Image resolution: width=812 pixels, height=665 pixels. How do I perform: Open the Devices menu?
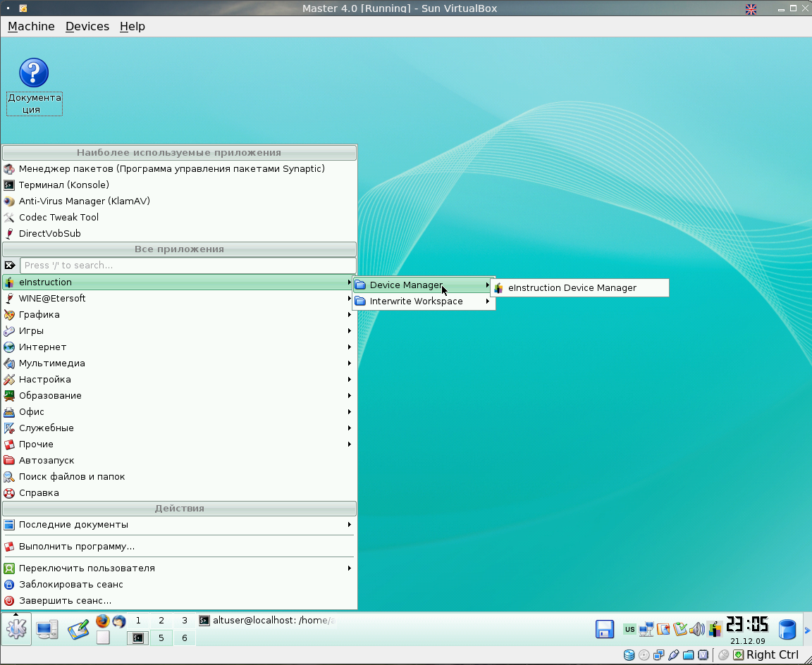[x=87, y=26]
